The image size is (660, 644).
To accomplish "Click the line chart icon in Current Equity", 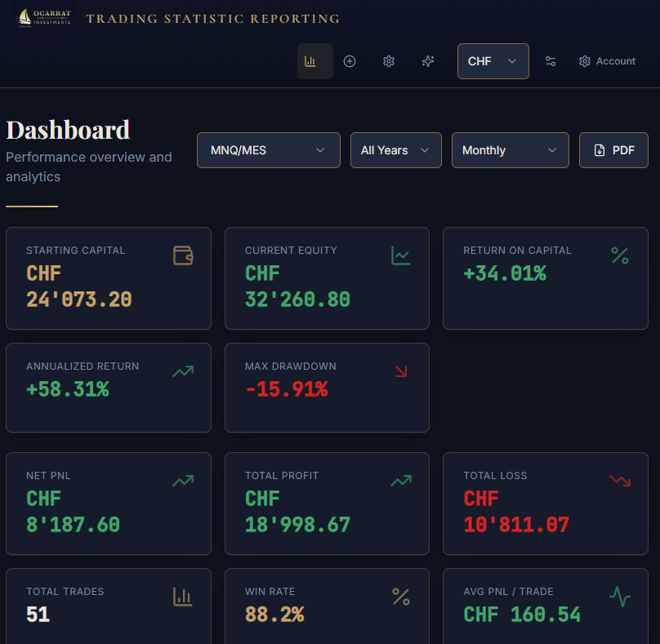I will click(x=401, y=255).
